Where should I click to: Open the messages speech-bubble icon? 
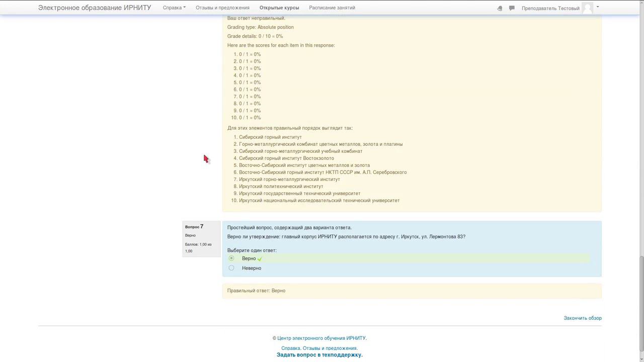512,8
